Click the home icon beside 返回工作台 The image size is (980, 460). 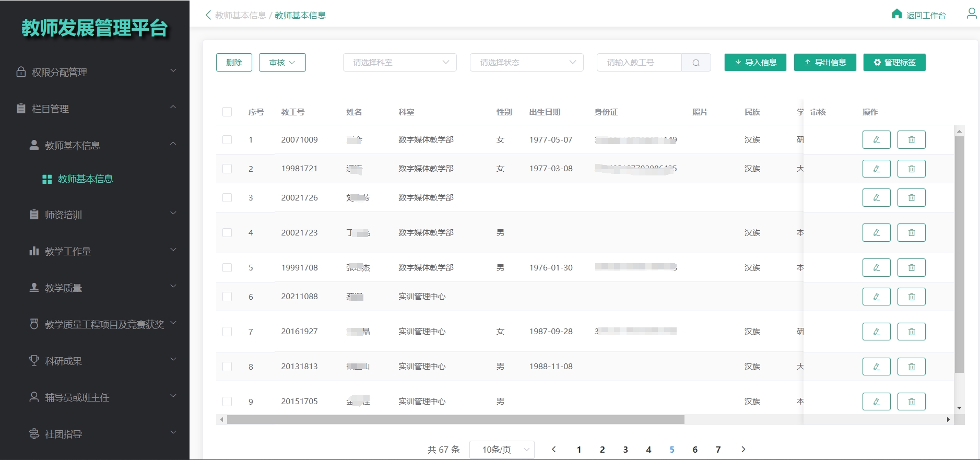896,14
